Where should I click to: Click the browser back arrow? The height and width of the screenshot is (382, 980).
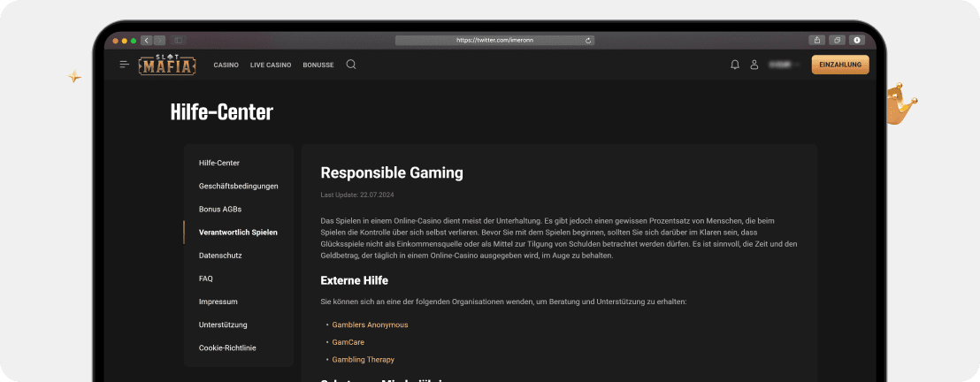[x=146, y=41]
